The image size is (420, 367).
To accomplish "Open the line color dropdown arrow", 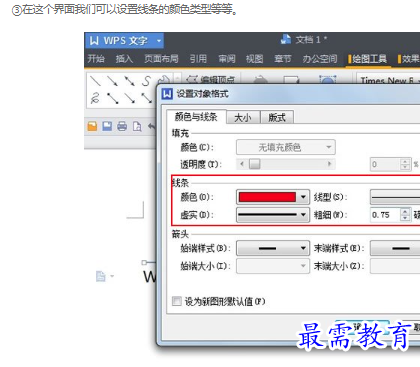I will pos(303,197).
